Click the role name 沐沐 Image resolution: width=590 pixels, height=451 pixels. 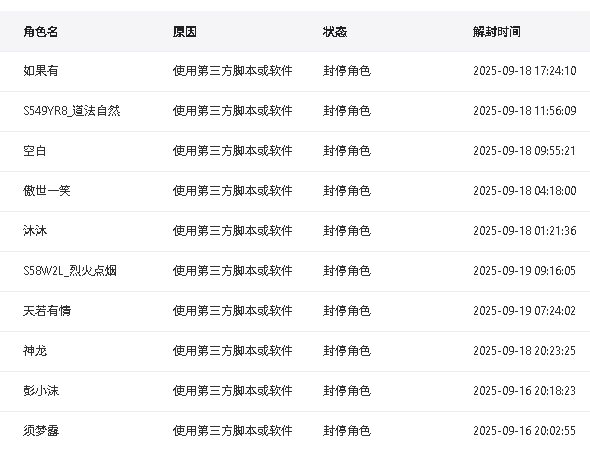(x=35, y=231)
